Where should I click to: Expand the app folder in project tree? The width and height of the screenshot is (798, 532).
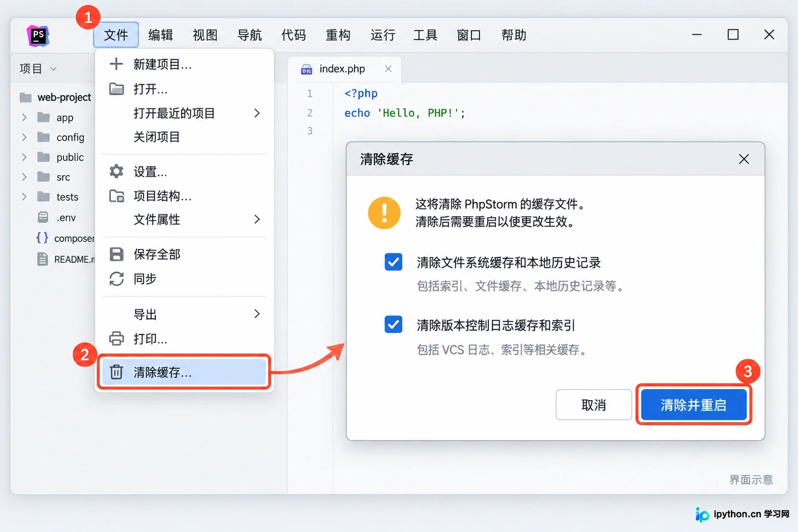pos(24,117)
